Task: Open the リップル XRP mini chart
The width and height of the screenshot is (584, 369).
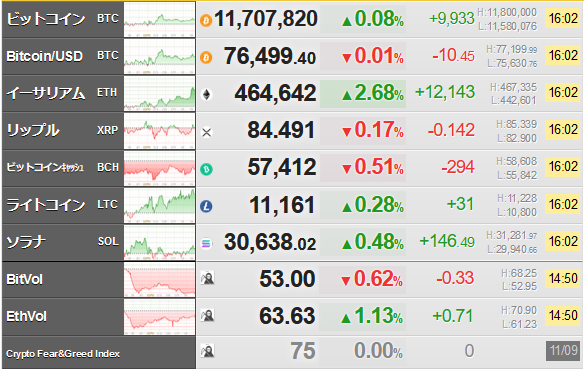Action: 159,131
